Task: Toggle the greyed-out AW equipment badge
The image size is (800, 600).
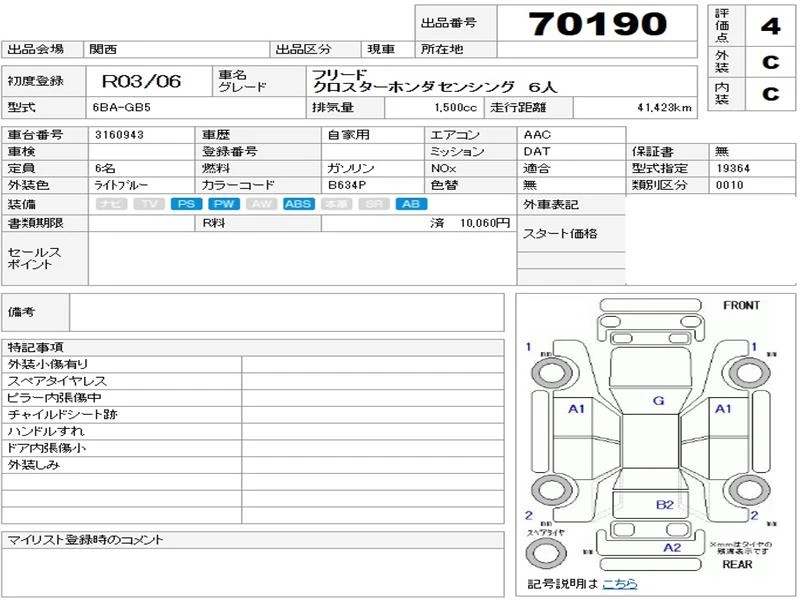Action: pyautogui.click(x=261, y=204)
